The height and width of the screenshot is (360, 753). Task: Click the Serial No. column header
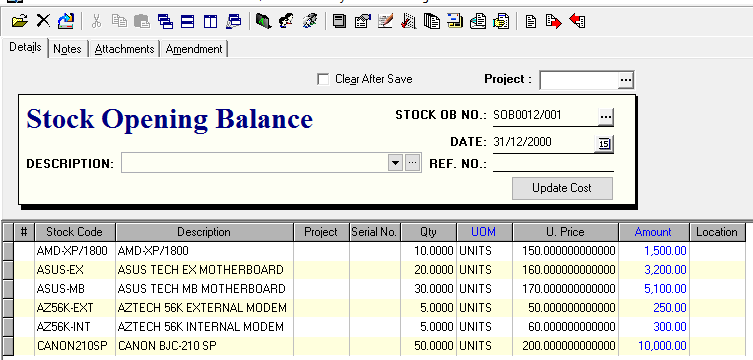point(374,232)
